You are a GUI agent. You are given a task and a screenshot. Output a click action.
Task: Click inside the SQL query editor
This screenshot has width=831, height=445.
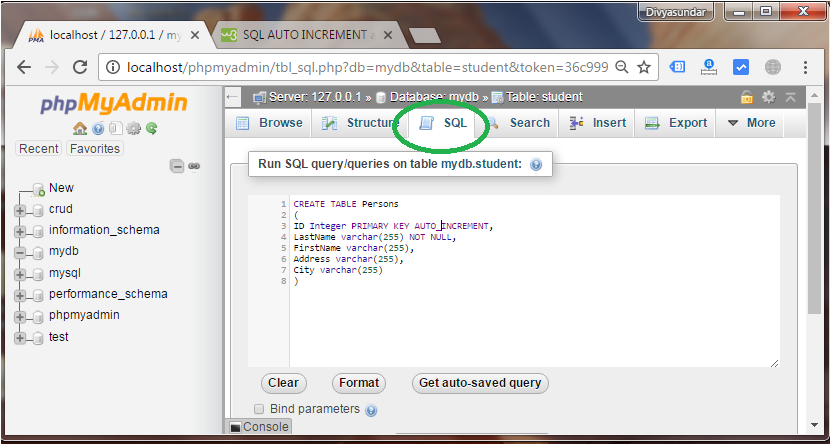pyautogui.click(x=534, y=281)
